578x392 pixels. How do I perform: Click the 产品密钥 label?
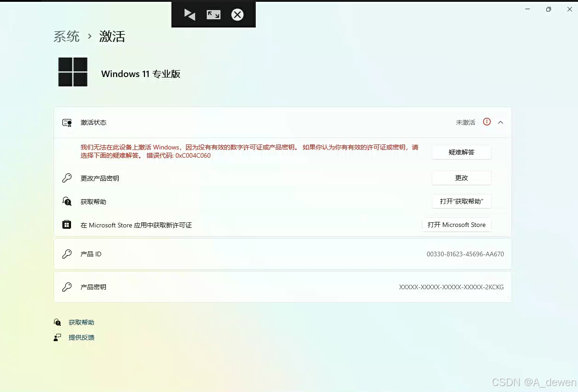[94, 287]
